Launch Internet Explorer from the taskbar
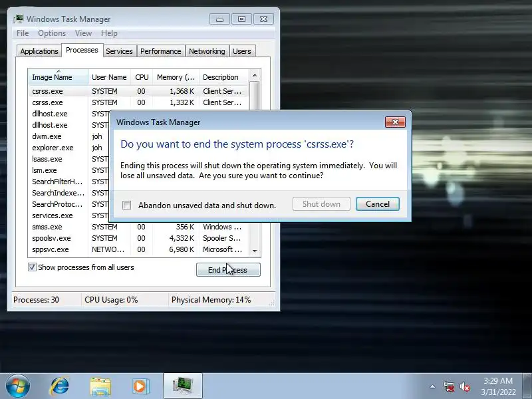 click(x=59, y=386)
